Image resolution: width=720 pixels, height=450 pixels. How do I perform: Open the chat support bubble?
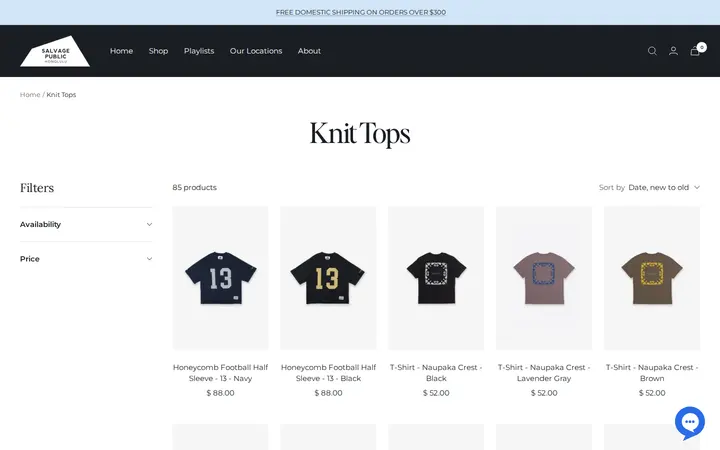pos(690,423)
